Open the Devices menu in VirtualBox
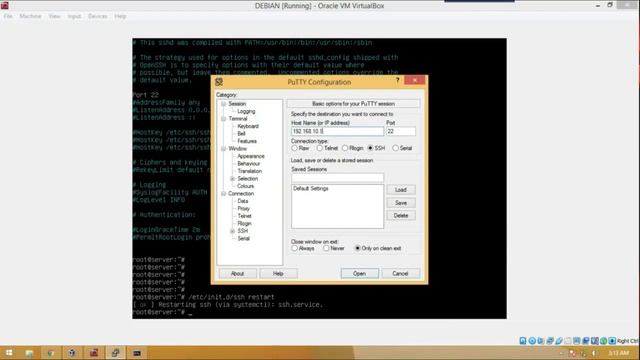Image resolution: width=640 pixels, height=360 pixels. click(98, 16)
